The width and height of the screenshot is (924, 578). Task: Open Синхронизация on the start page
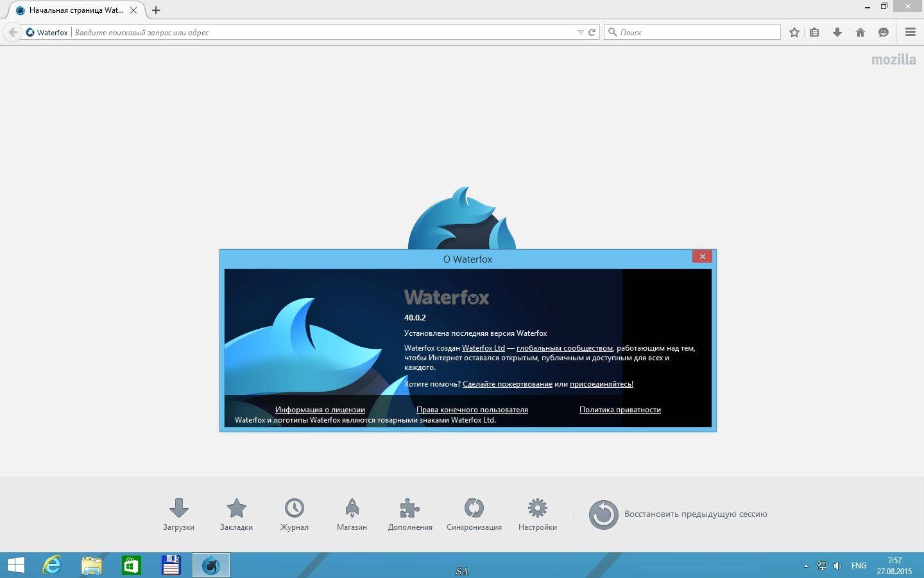coord(474,514)
